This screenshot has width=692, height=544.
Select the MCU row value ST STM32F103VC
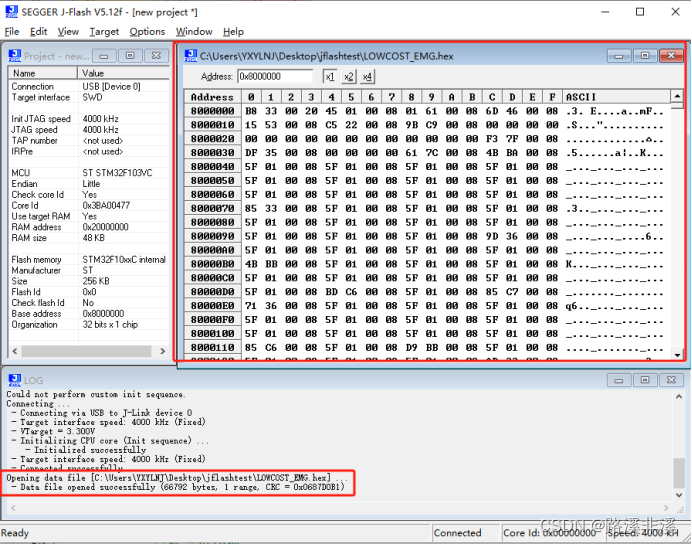[117, 173]
